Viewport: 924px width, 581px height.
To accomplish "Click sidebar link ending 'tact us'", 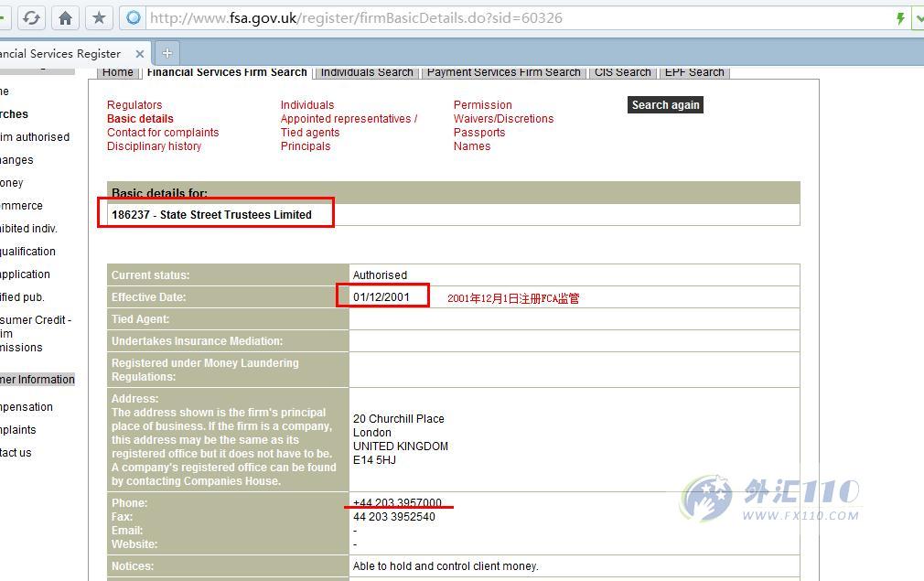I will [x=16, y=453].
